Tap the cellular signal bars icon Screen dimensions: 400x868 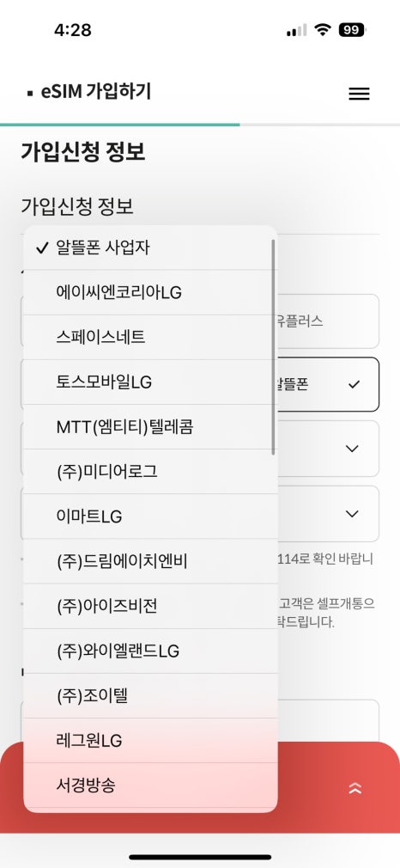[x=296, y=30]
